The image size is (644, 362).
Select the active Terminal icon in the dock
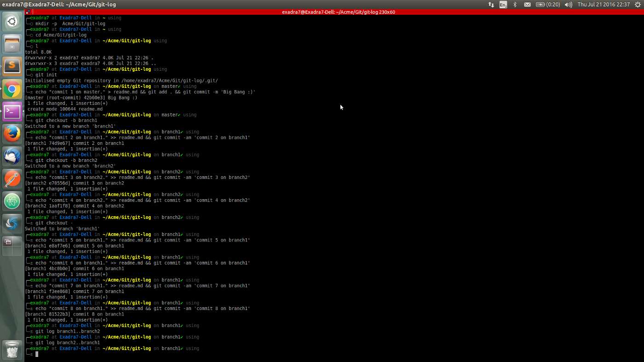[x=11, y=111]
